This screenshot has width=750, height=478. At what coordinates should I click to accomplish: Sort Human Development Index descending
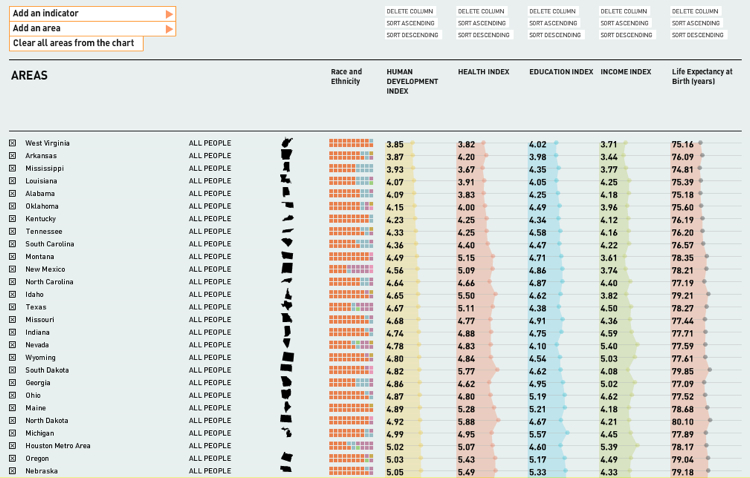pos(413,35)
